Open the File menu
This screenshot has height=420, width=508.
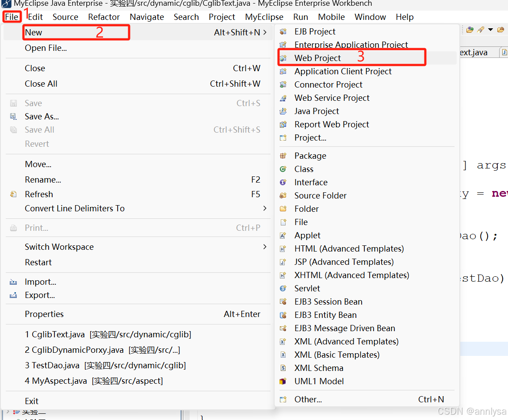click(12, 17)
